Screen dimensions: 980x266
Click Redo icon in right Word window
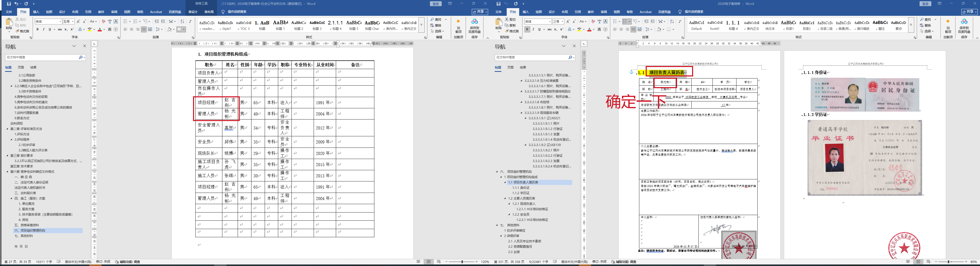pos(515,4)
